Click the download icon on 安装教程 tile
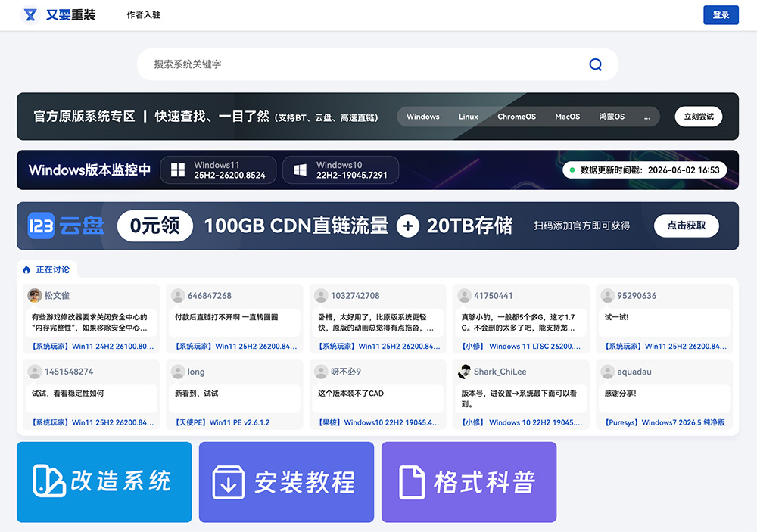Screen dimensions: 757x532 [229, 482]
